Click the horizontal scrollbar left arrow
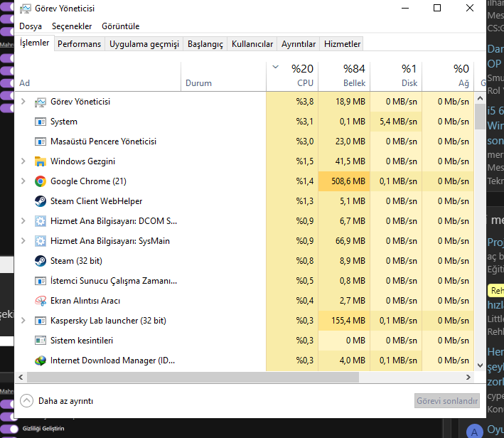The image size is (504, 438). point(21,378)
